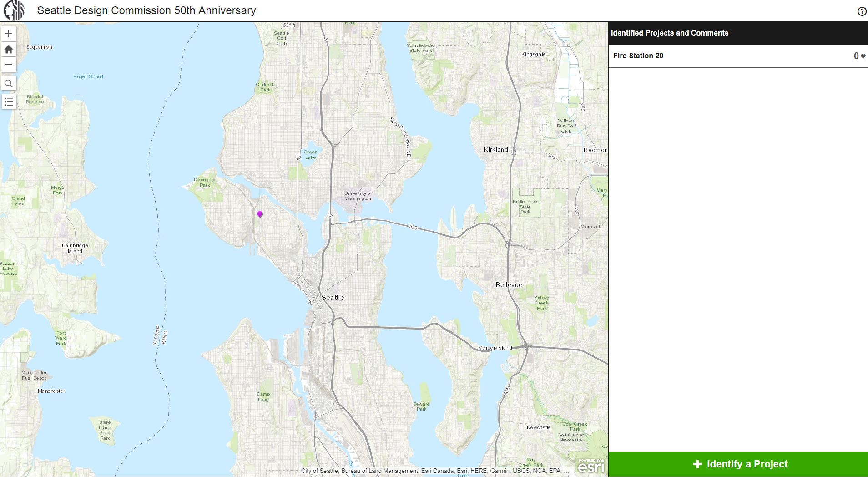Click the Bainbridge Island map label
The image size is (868, 477).
(x=75, y=248)
